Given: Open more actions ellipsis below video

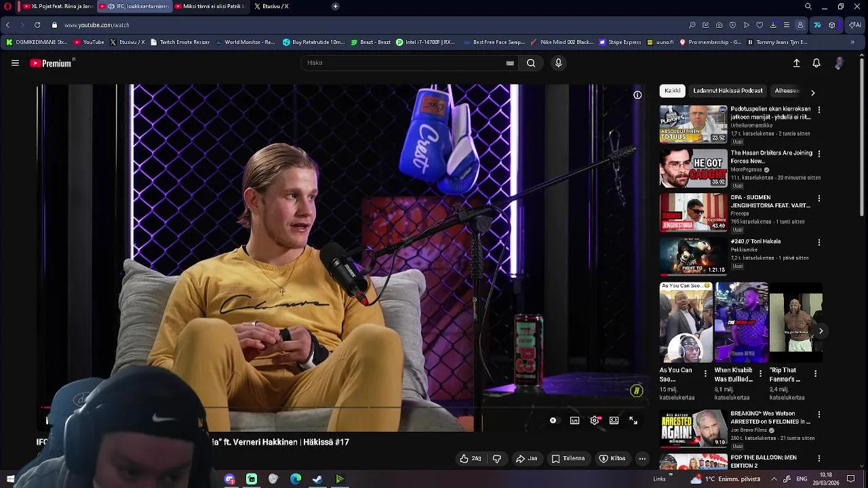Looking at the screenshot, I should tap(642, 459).
